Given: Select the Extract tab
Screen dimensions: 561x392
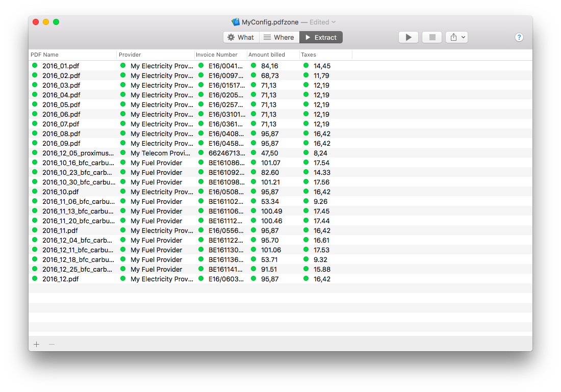Looking at the screenshot, I should coord(321,37).
